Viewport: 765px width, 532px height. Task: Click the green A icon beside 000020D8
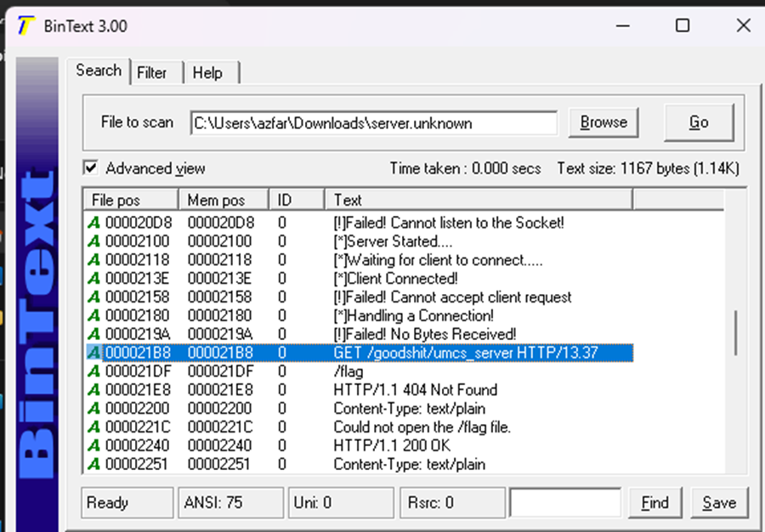[x=93, y=223]
